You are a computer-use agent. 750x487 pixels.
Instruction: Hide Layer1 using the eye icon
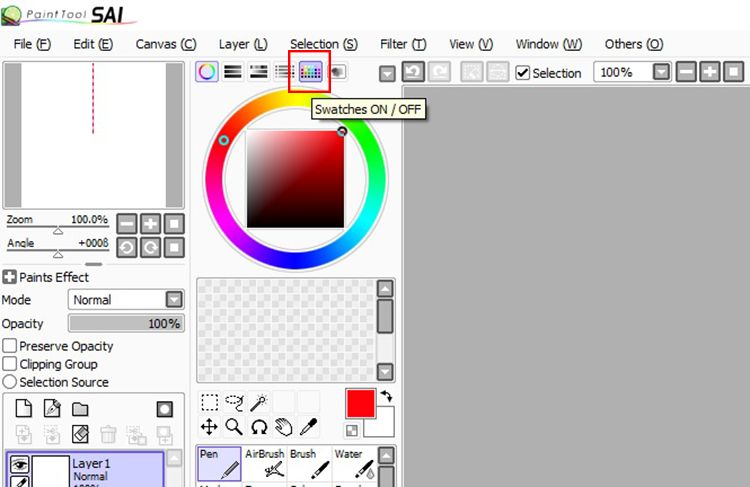point(20,464)
